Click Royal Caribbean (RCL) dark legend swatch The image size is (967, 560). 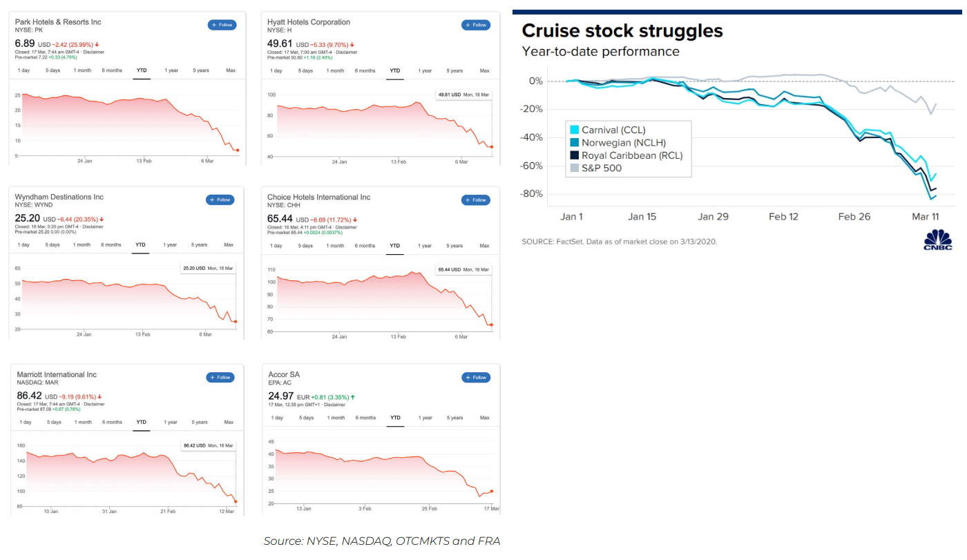574,155
